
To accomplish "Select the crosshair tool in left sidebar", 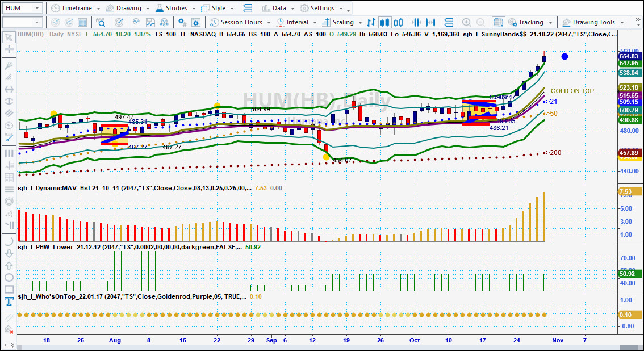I will coord(9,49).
